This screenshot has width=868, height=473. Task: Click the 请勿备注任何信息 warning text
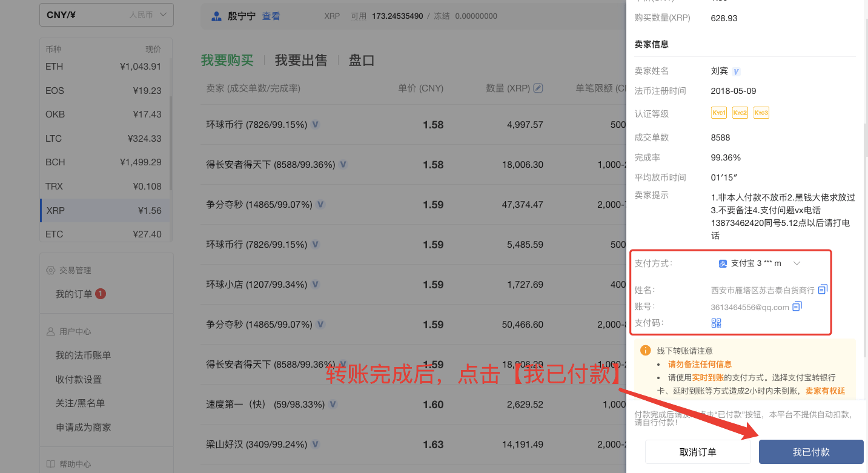(x=700, y=364)
